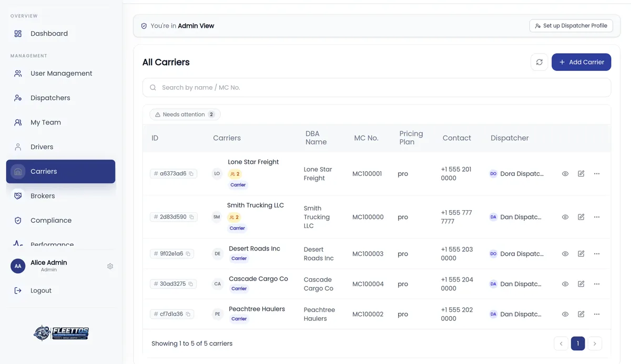Click the Carrier tag under Peachtree Haulers

(239, 319)
